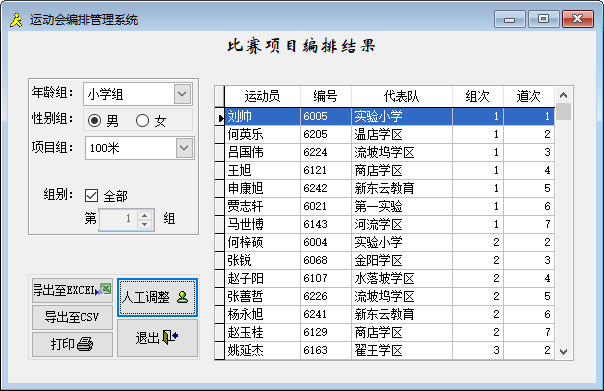The image size is (604, 391).
Task: Select athlete cell 张锐
Action: click(262, 260)
